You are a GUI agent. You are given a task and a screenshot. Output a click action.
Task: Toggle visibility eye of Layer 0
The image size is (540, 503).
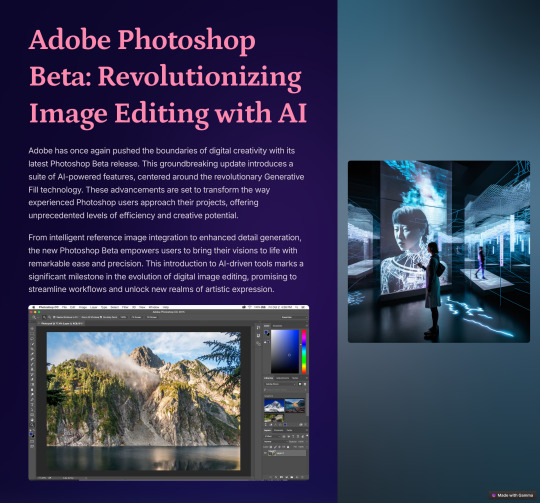point(265,453)
